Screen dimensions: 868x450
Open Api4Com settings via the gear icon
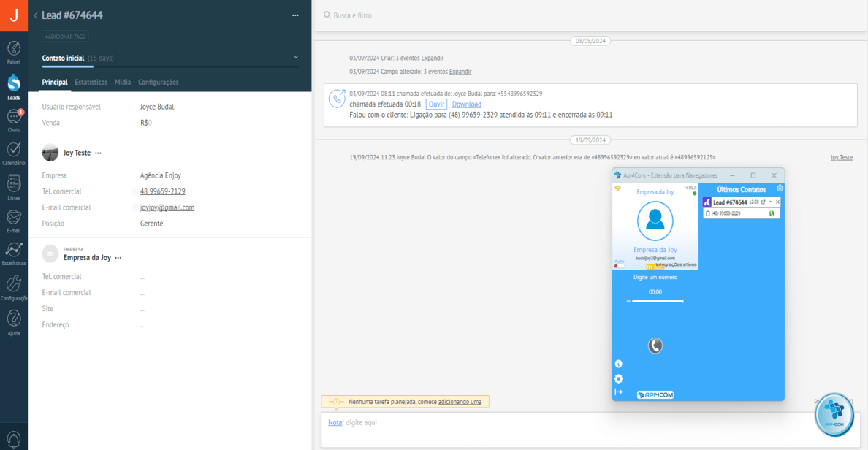pos(618,378)
